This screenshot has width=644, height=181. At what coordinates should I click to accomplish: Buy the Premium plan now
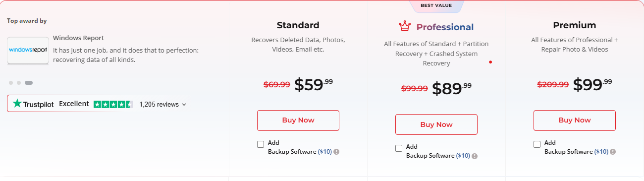coord(575,121)
